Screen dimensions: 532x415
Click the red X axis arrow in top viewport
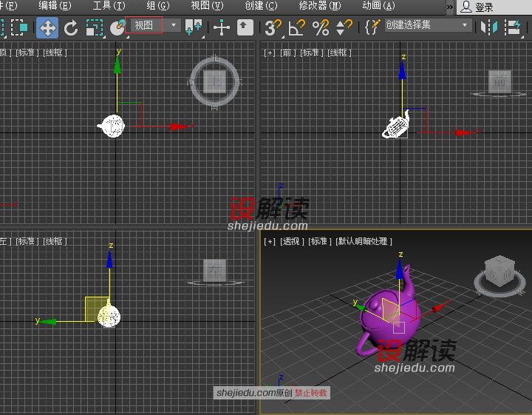click(x=179, y=126)
